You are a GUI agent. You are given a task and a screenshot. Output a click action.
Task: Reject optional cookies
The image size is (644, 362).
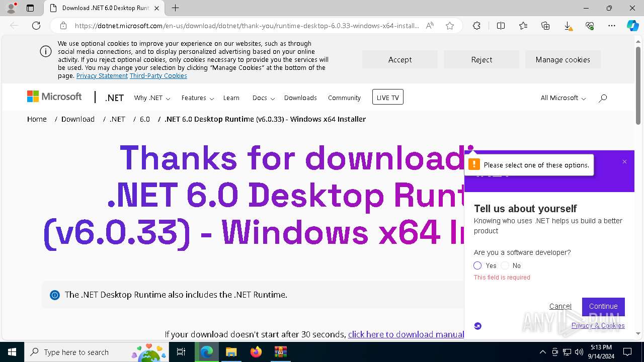481,59
